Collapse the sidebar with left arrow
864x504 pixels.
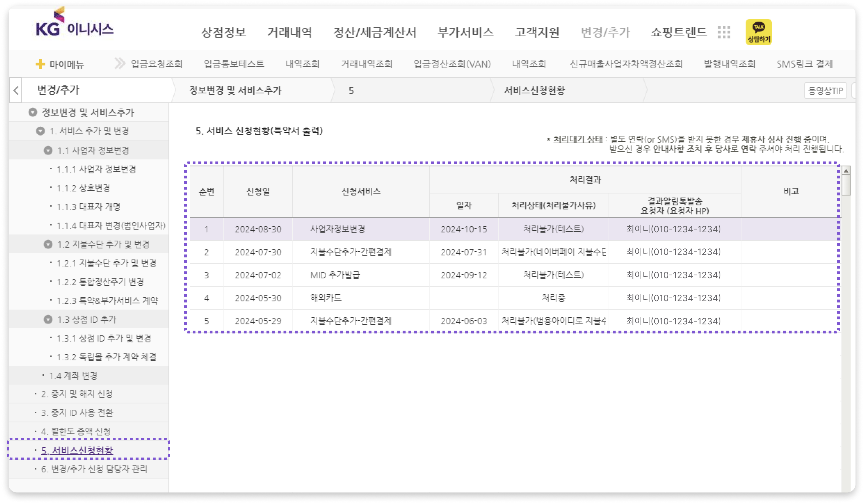[16, 90]
